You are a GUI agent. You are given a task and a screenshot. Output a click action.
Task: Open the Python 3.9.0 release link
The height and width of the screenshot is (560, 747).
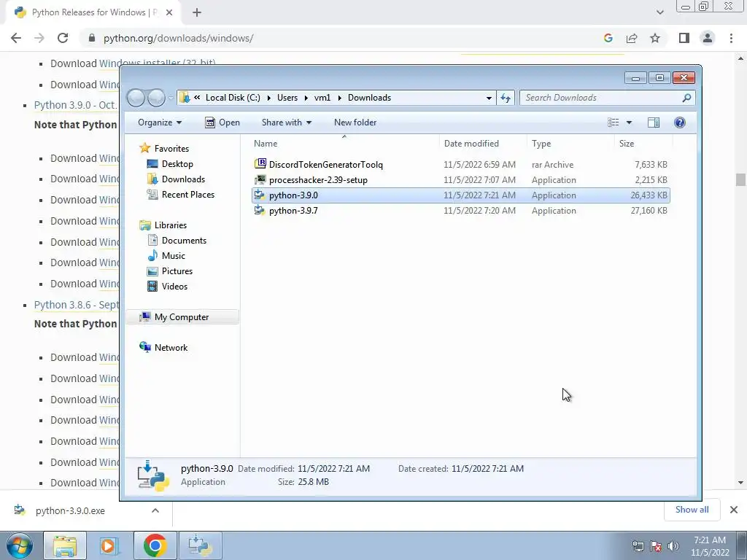point(76,105)
